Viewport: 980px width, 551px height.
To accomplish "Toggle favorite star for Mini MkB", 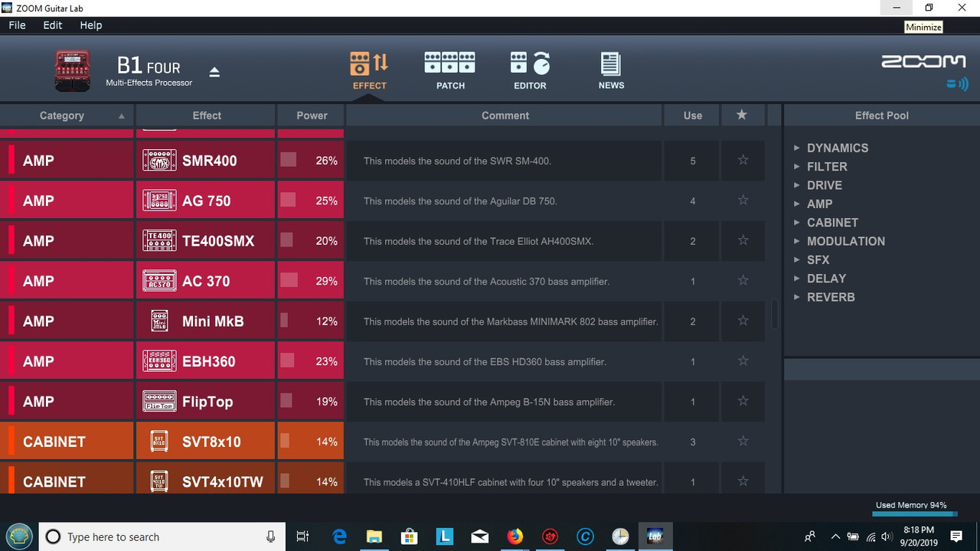I will click(x=743, y=321).
